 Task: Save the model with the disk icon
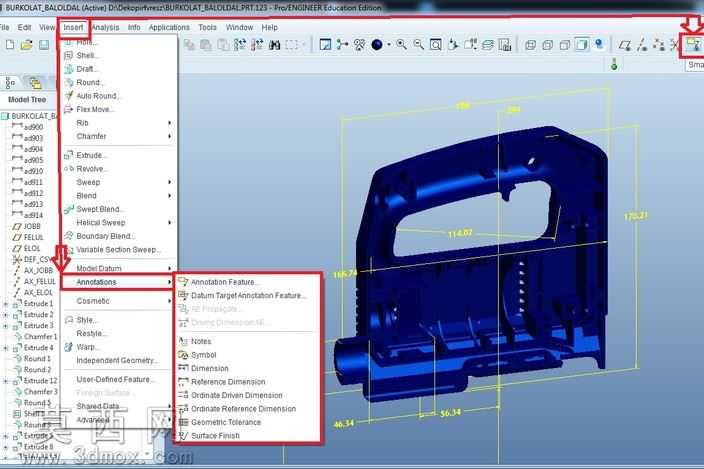tap(44, 45)
